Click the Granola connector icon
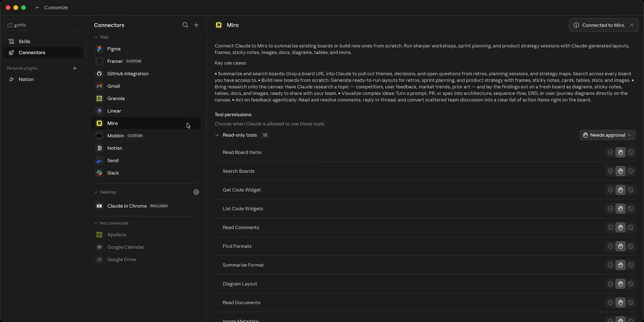This screenshot has width=644, height=322. (99, 99)
